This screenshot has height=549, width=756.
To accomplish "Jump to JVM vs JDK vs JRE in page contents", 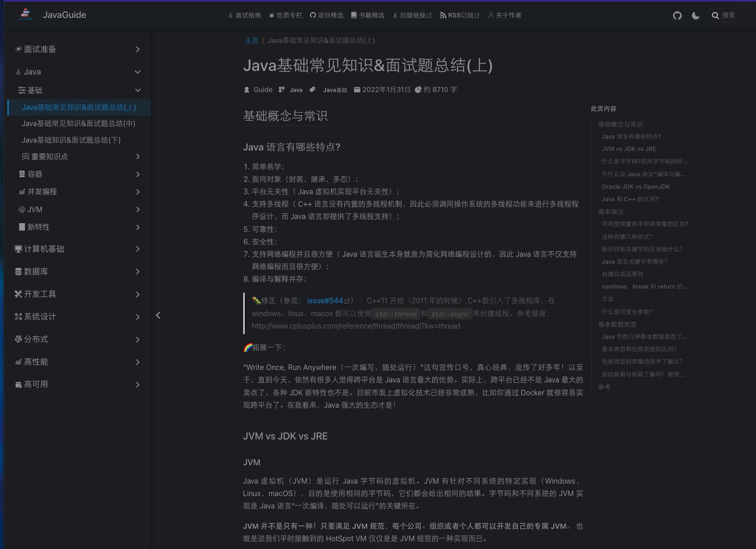I will 629,149.
